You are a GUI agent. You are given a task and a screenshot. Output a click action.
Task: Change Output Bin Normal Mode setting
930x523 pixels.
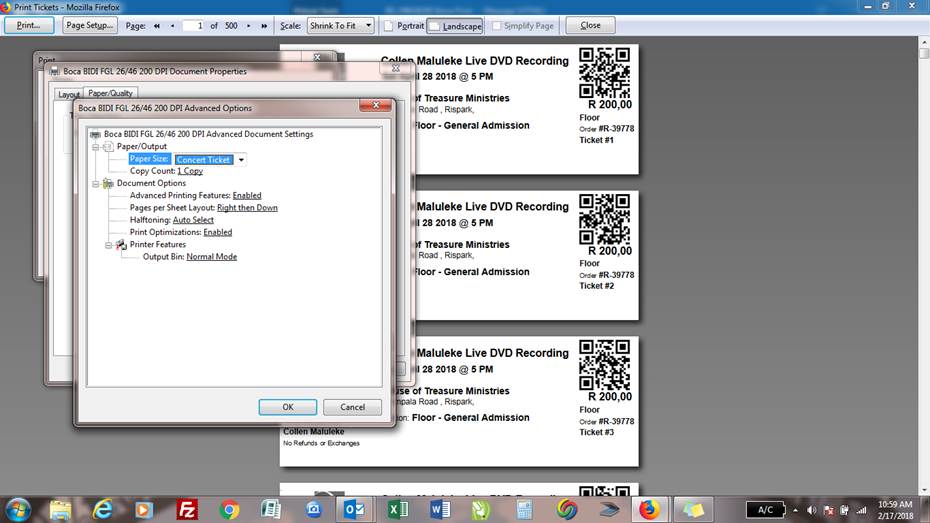(x=212, y=257)
